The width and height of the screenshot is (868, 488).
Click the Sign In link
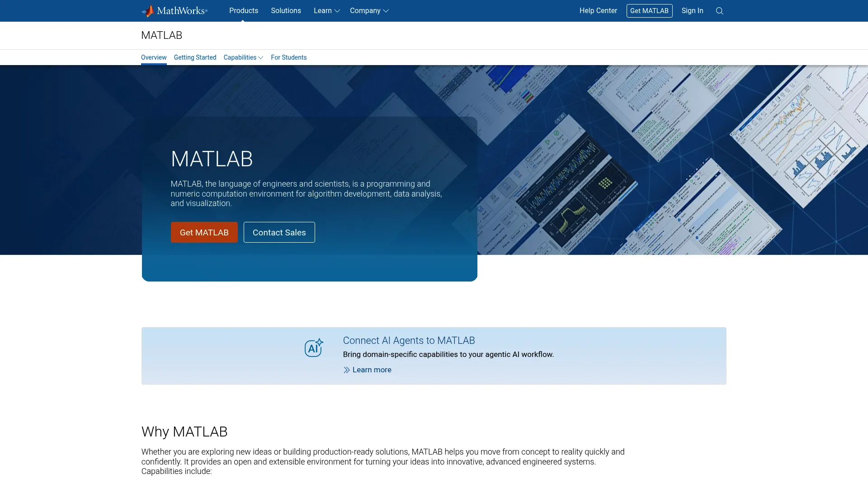(x=692, y=11)
